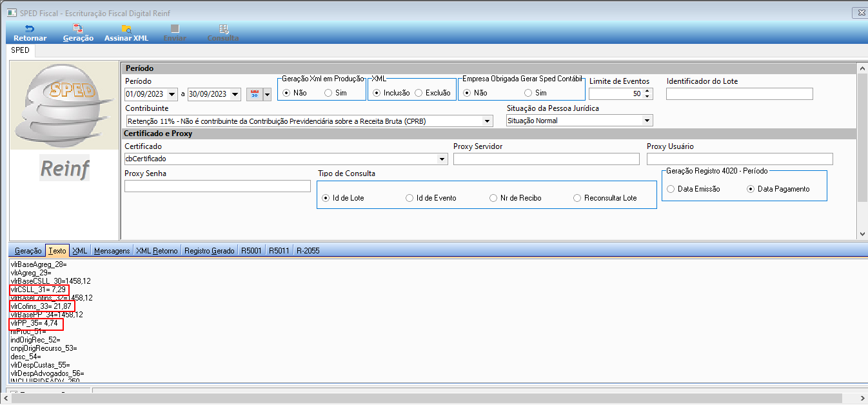Screen dimensions: 868x405
Task: Close the SPED Fiscal window
Action: pyautogui.click(x=860, y=13)
